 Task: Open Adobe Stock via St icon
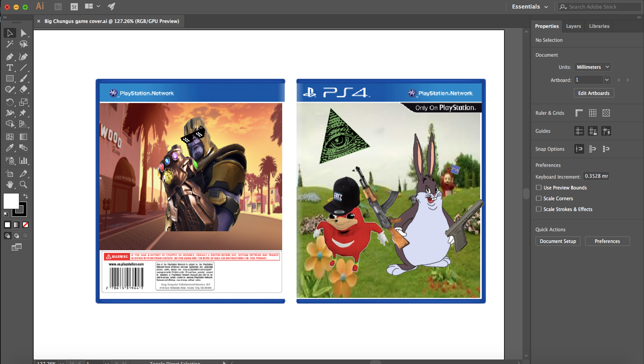click(x=74, y=7)
